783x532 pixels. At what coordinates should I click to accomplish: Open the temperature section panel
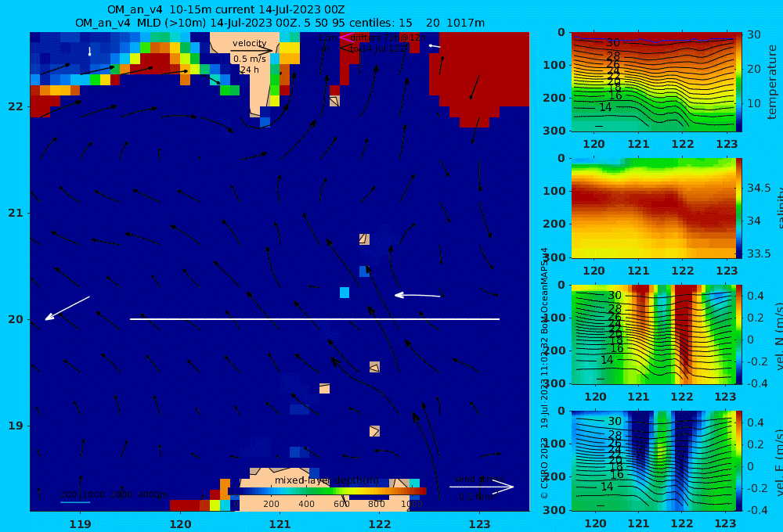(x=653, y=82)
